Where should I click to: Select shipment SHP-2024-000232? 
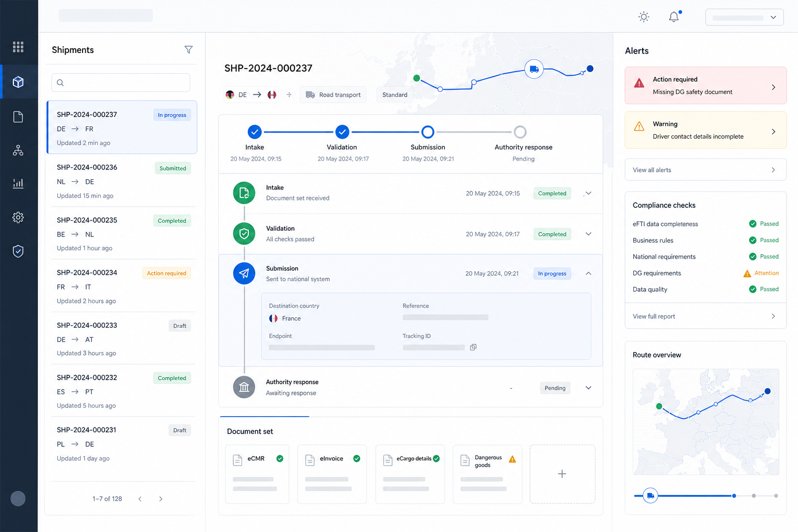pos(122,391)
